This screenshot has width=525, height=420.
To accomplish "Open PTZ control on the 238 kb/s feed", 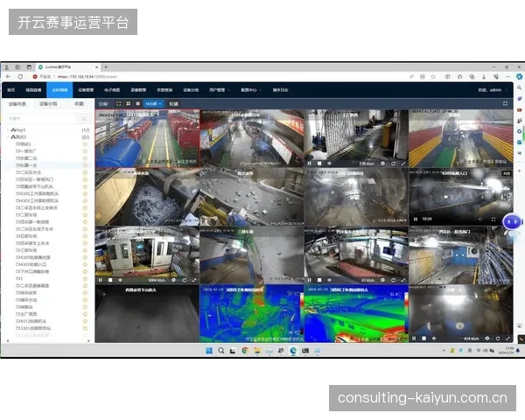I will click(330, 164).
